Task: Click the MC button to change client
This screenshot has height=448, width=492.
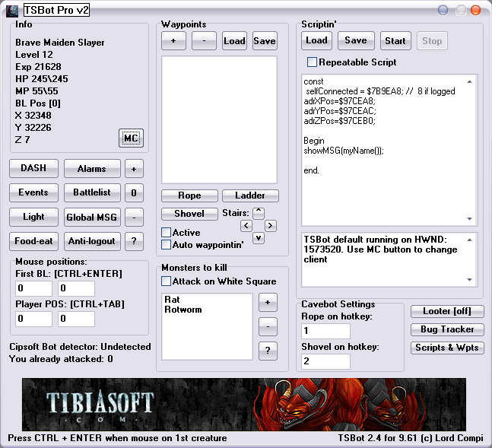Action: [131, 138]
